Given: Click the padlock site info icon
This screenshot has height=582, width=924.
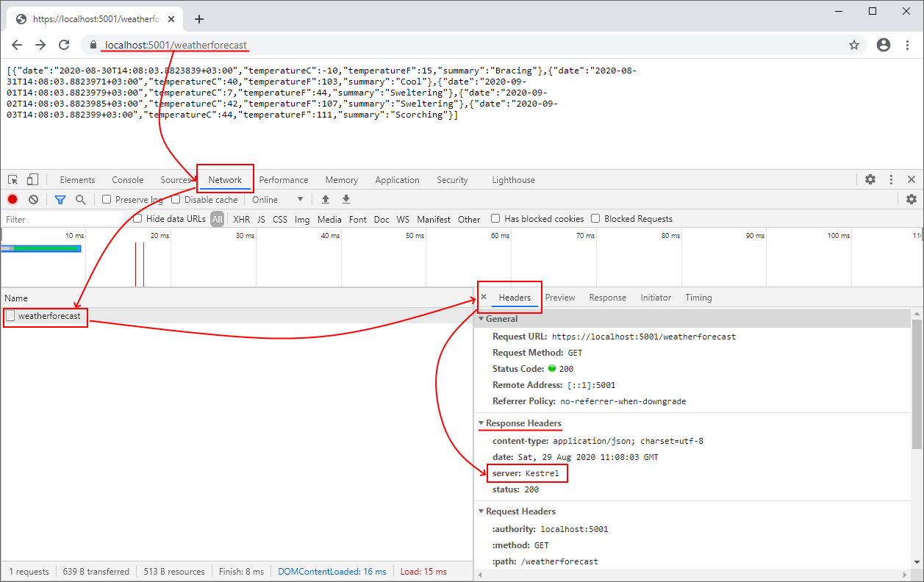Looking at the screenshot, I should (x=93, y=45).
